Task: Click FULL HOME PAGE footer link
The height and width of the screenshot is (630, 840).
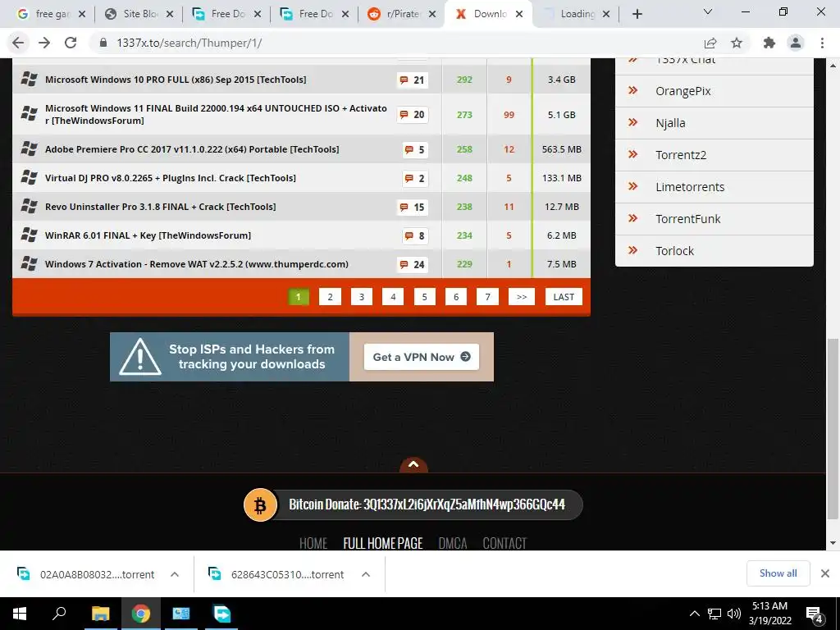Action: coord(383,543)
